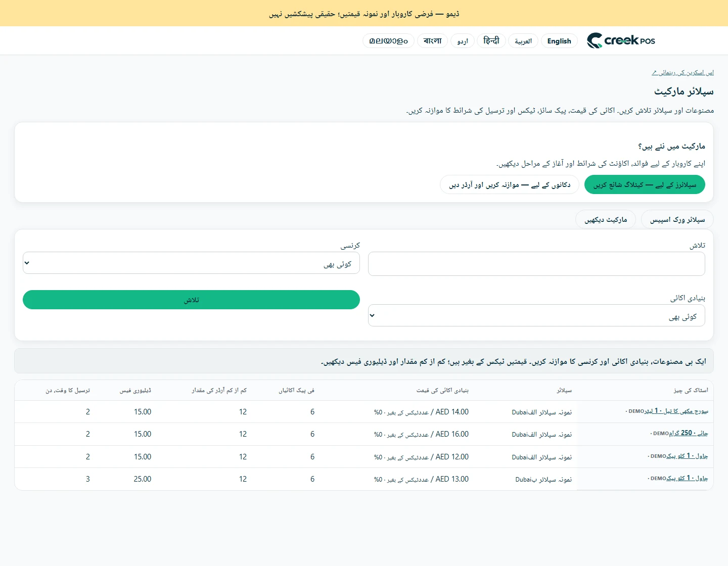Screen dimensions: 728x566
Task: Switch language to हिन्दी
Action: (491, 41)
